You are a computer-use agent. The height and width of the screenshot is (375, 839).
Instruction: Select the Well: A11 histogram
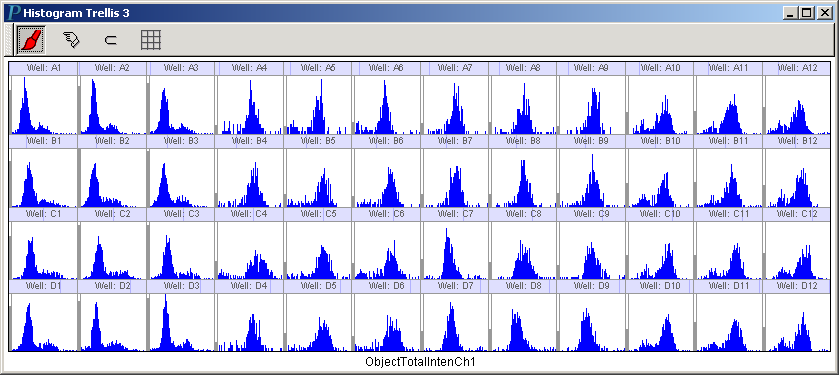tap(729, 105)
